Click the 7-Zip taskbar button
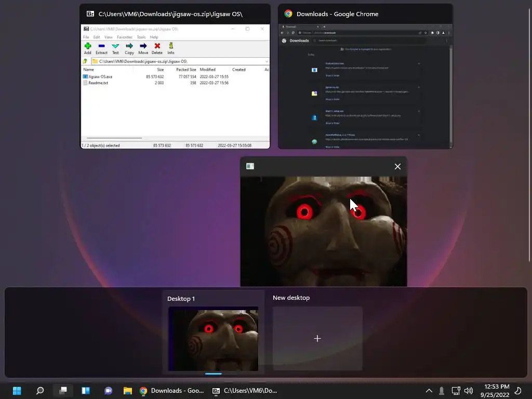532x399 pixels. 245,391
